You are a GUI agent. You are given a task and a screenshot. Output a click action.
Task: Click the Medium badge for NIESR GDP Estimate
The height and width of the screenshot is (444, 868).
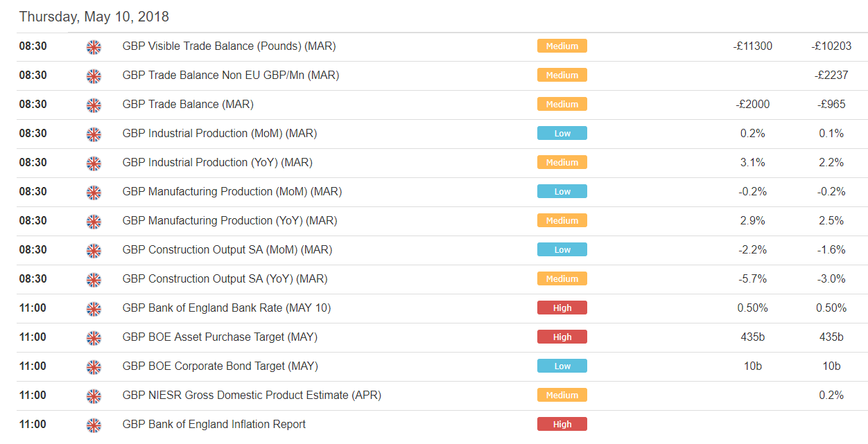point(562,395)
